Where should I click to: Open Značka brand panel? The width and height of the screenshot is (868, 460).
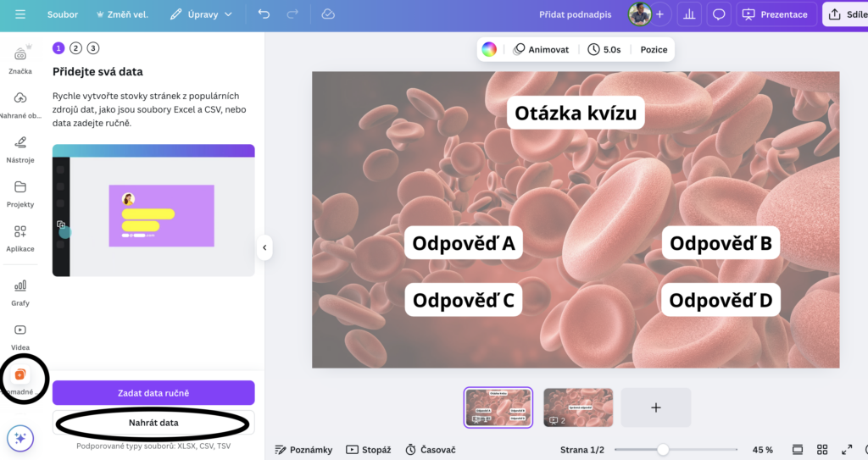click(x=20, y=60)
